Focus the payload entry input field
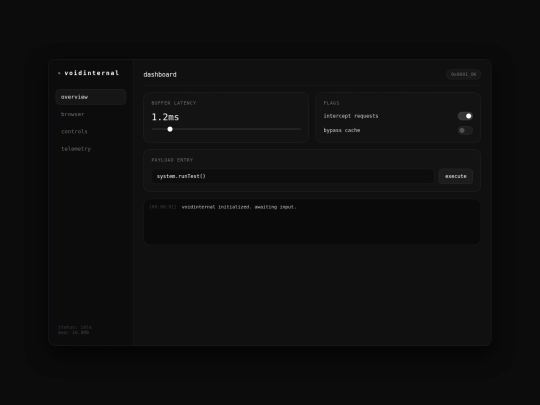The image size is (540, 405). 293,176
